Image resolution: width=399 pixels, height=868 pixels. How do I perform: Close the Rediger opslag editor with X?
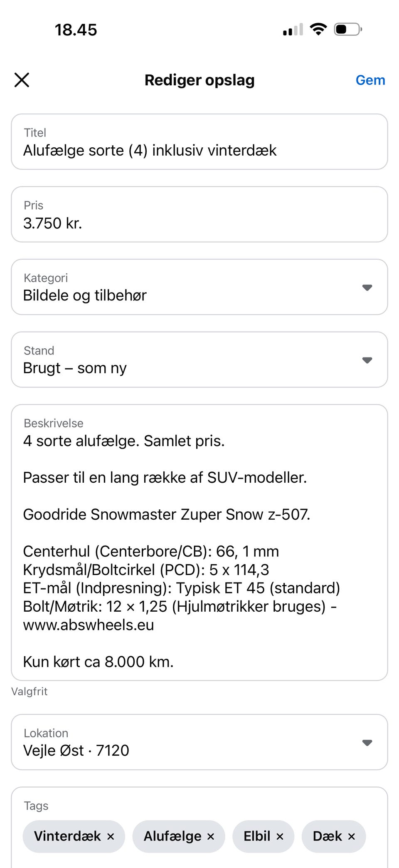pyautogui.click(x=22, y=80)
